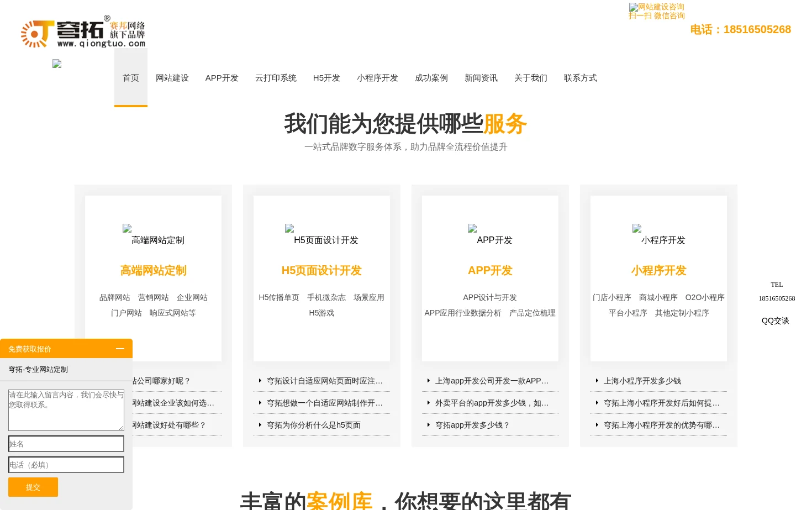Open 小程序开发 navigation item

click(x=377, y=78)
